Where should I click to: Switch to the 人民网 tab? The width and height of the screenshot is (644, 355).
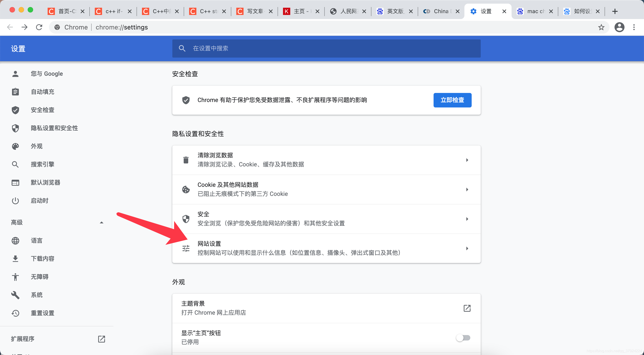tap(347, 11)
